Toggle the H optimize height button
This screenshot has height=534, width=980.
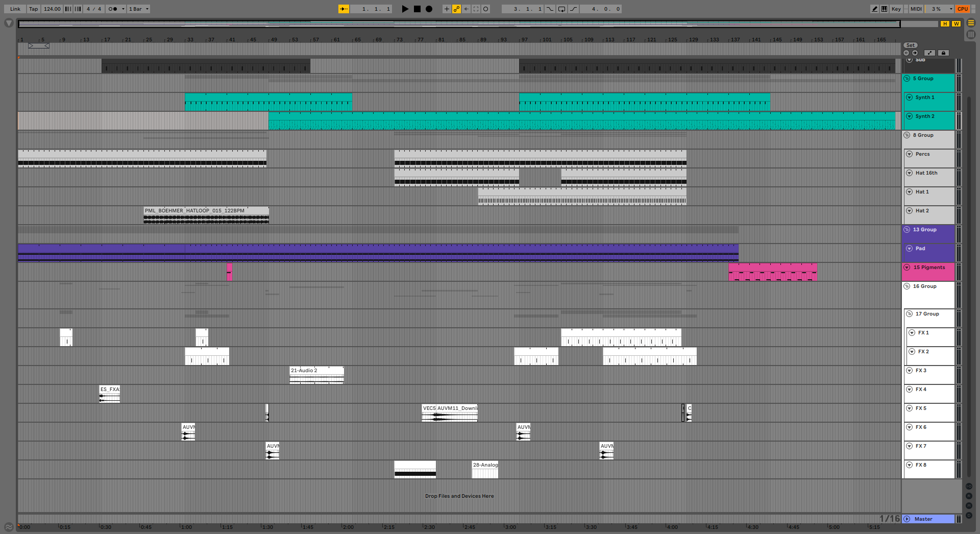[x=945, y=23]
